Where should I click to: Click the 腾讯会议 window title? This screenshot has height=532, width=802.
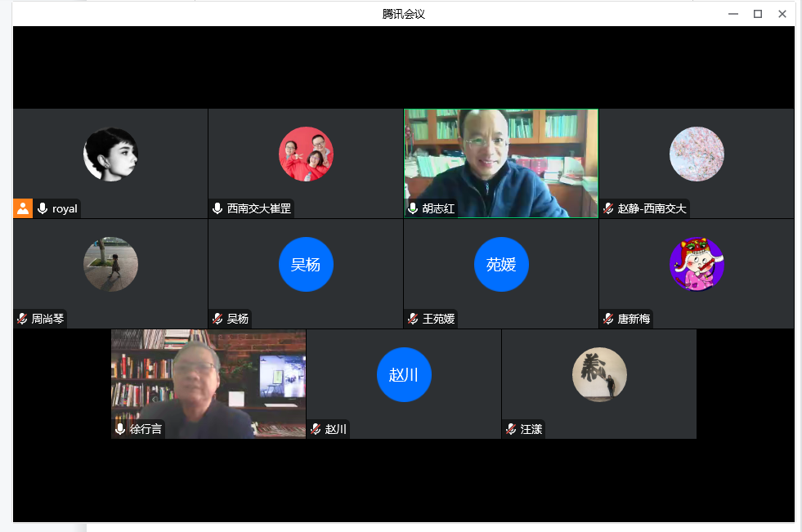[x=404, y=14]
